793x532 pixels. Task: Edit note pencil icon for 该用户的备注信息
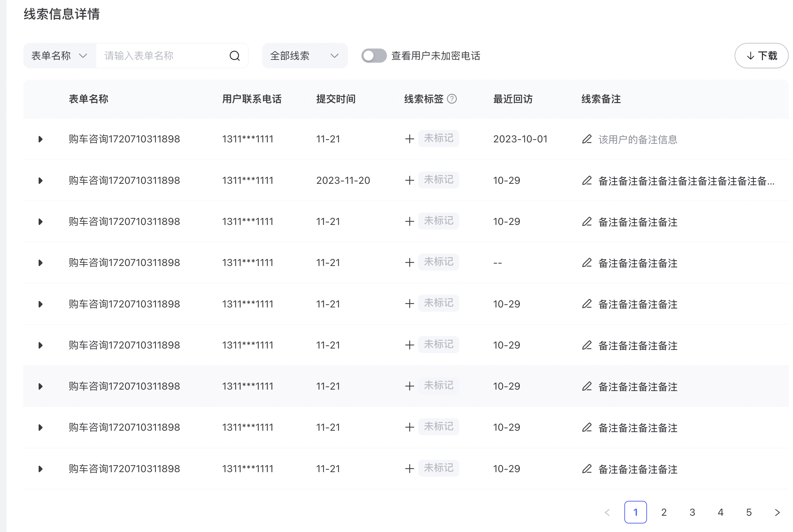pyautogui.click(x=587, y=139)
